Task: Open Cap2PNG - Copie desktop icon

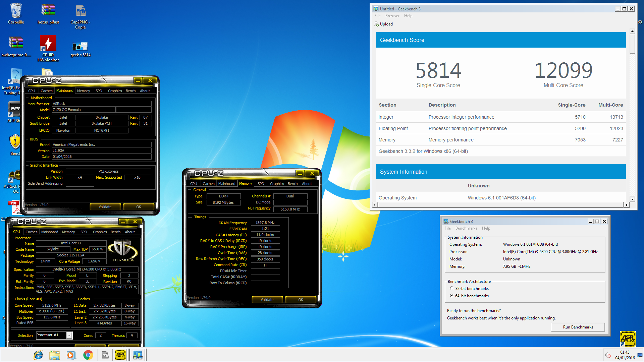Action: click(x=80, y=16)
